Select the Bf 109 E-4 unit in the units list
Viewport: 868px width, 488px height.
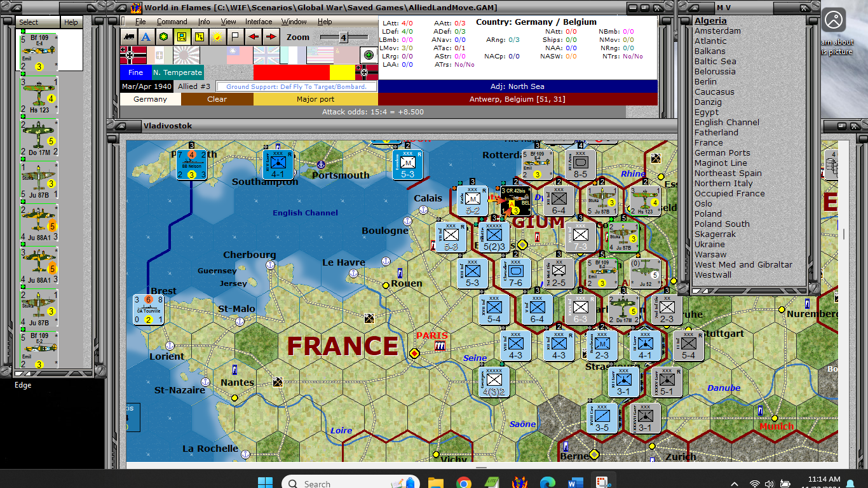pyautogui.click(x=39, y=53)
